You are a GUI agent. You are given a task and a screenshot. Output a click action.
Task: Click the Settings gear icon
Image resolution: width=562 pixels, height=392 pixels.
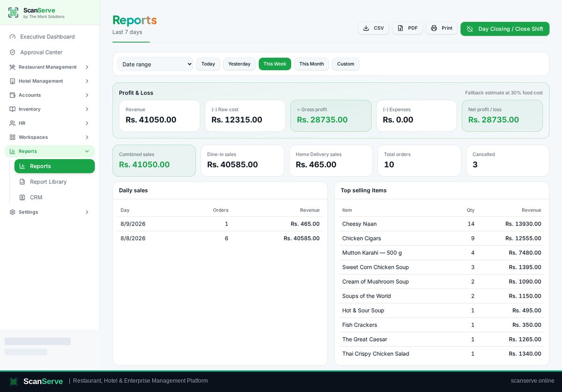pyautogui.click(x=13, y=212)
